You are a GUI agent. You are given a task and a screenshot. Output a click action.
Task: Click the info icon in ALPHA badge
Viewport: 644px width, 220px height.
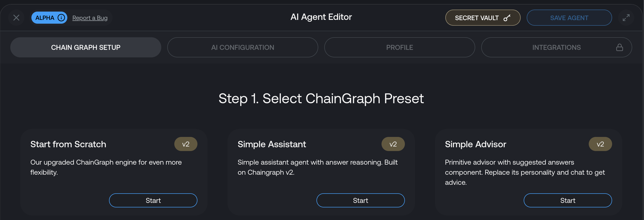coord(61,18)
